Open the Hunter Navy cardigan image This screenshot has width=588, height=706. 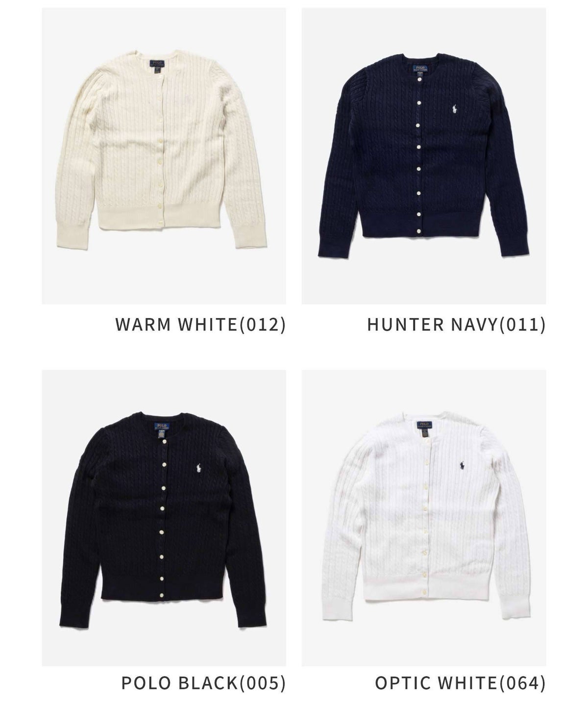[x=424, y=156]
